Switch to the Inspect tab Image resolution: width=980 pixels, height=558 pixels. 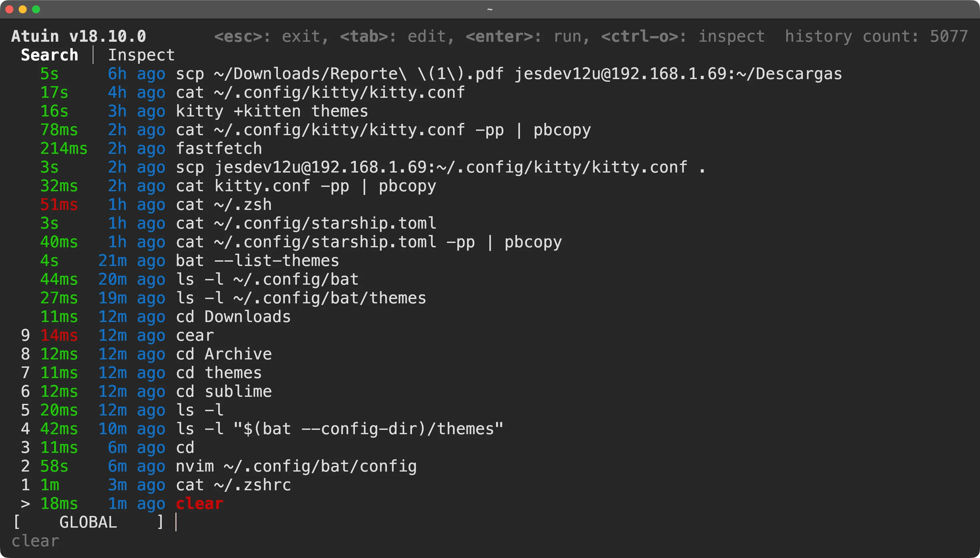(x=142, y=54)
